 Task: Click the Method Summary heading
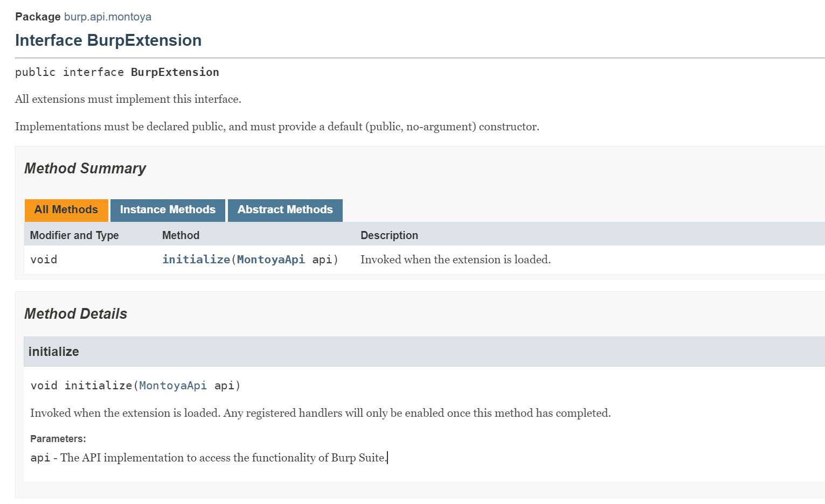[x=85, y=169]
